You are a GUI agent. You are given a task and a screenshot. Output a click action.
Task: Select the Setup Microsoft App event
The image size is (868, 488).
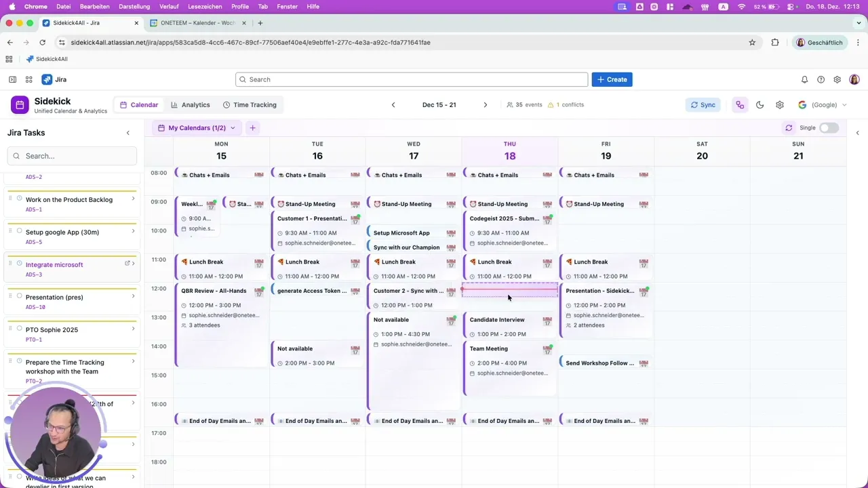point(414,232)
